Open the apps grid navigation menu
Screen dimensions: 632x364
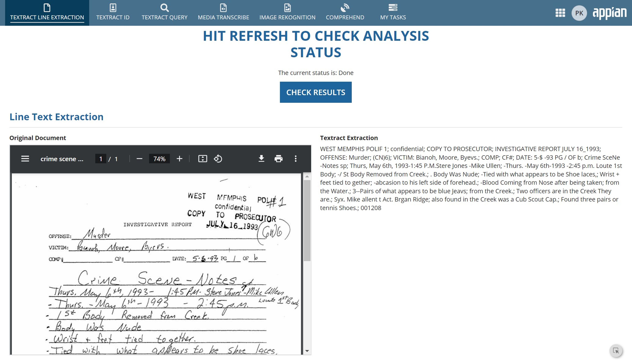click(560, 13)
